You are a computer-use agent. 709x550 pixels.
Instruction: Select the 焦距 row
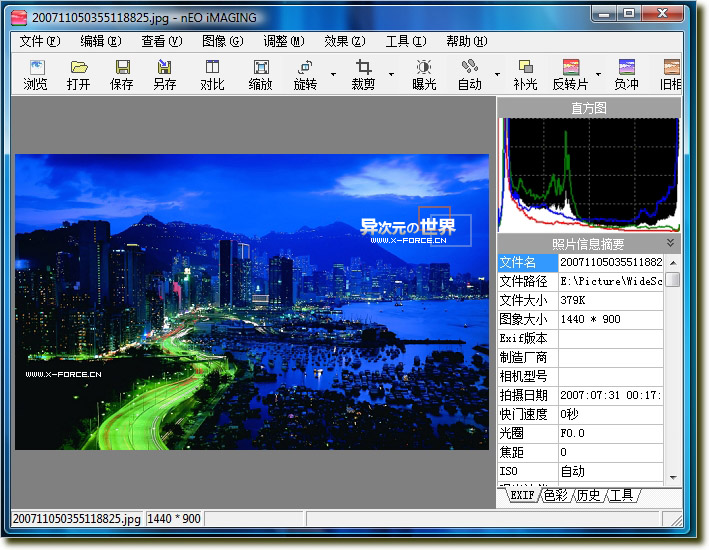pyautogui.click(x=581, y=452)
